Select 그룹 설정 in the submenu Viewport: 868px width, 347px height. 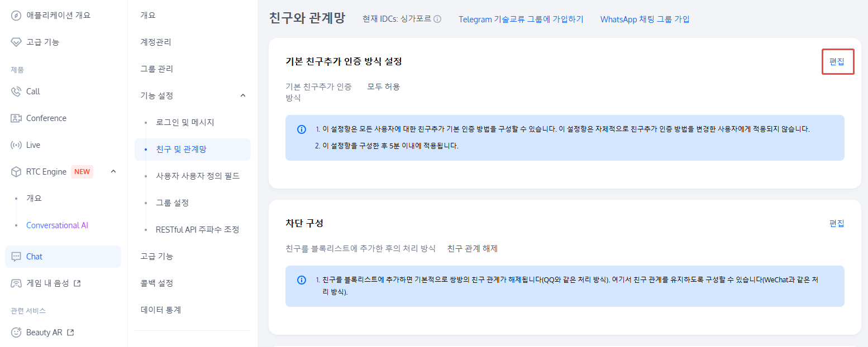172,203
